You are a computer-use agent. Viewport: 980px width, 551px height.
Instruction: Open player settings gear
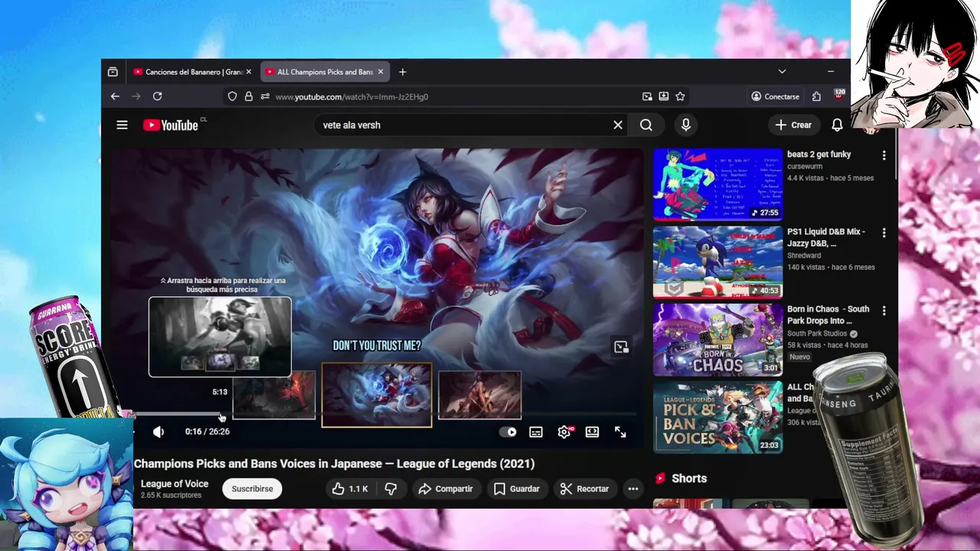tap(564, 432)
